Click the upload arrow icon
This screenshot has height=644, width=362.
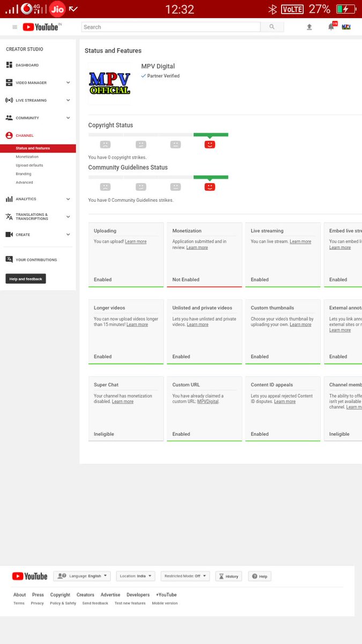[x=309, y=27]
